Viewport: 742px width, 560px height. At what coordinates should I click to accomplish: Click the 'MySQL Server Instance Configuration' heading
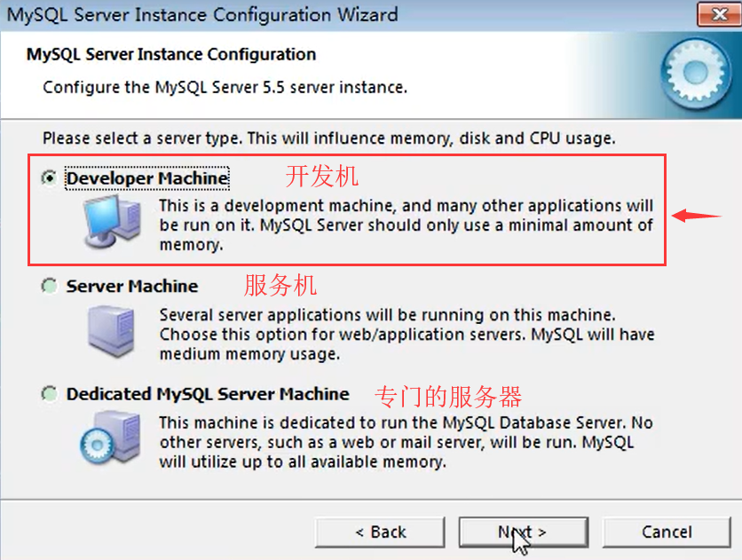[x=171, y=54]
